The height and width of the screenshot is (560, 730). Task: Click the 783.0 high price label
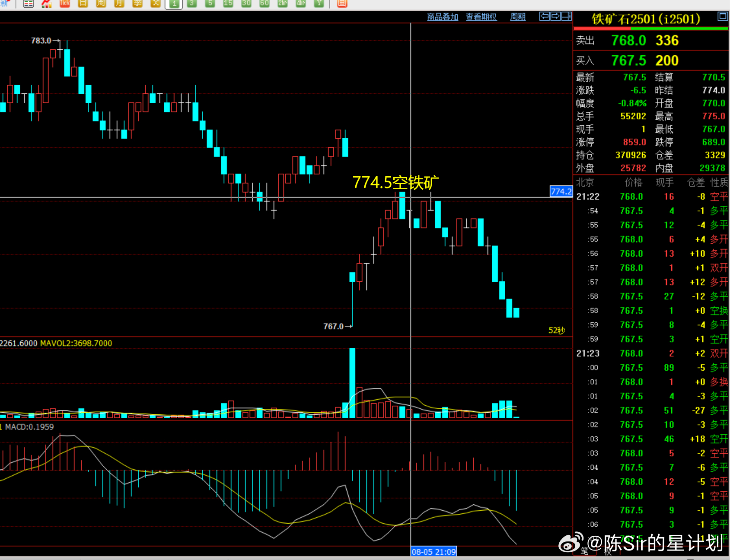click(41, 41)
